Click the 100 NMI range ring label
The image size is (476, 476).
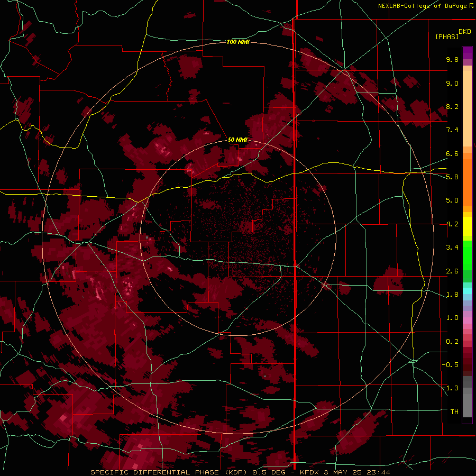(x=238, y=42)
